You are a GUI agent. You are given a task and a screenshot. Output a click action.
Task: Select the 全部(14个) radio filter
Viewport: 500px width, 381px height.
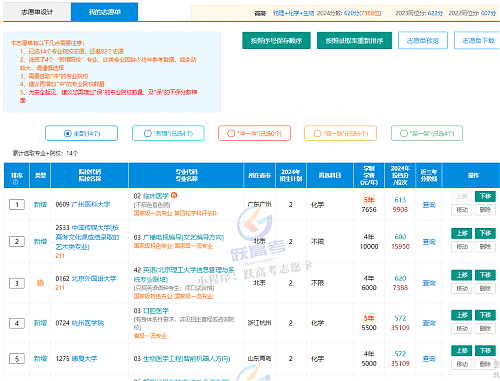[82, 133]
